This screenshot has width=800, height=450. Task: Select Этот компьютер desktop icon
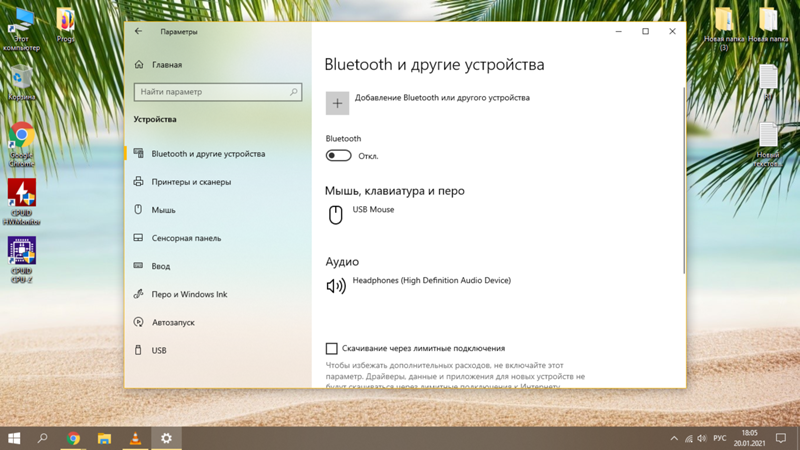21,30
